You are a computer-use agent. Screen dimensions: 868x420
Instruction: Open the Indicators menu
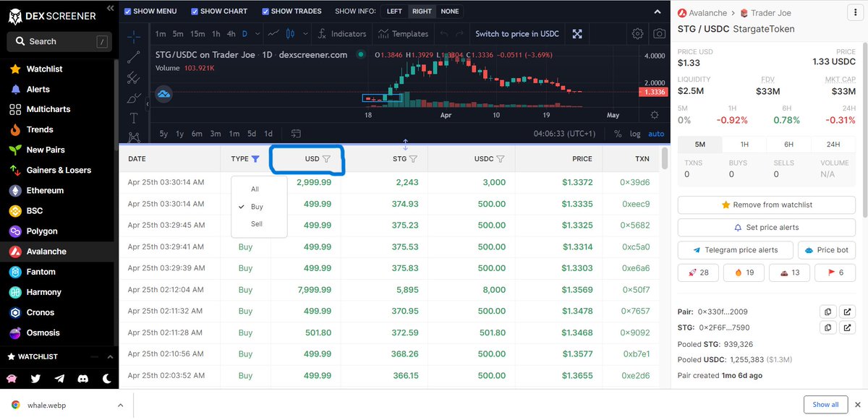tap(341, 33)
